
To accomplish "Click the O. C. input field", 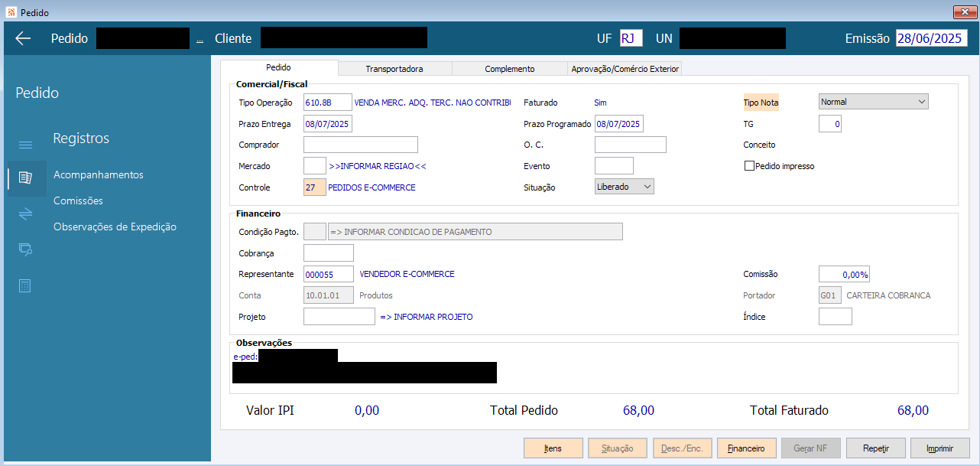I will pyautogui.click(x=631, y=145).
